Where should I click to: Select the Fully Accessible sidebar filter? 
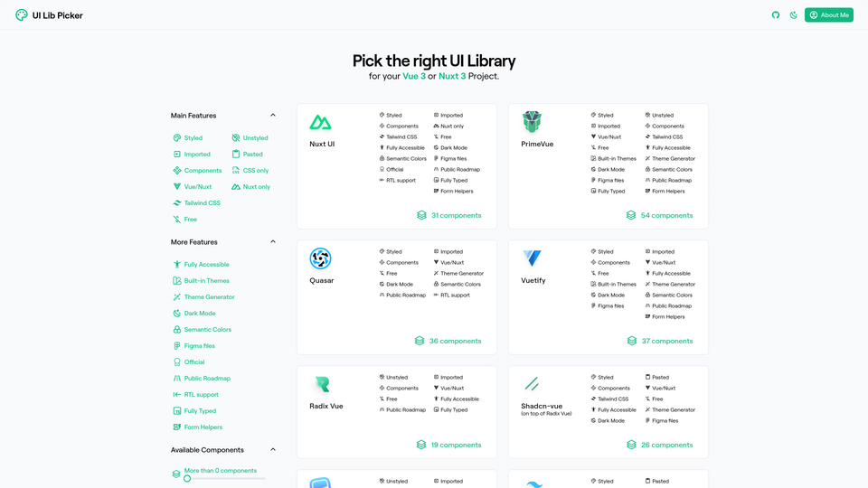[201, 265]
